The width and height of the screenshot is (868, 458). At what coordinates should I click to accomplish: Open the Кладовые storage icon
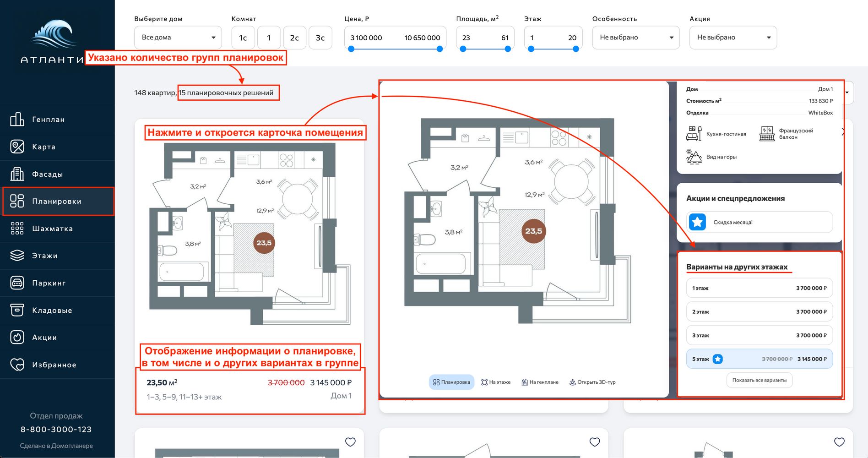(17, 310)
